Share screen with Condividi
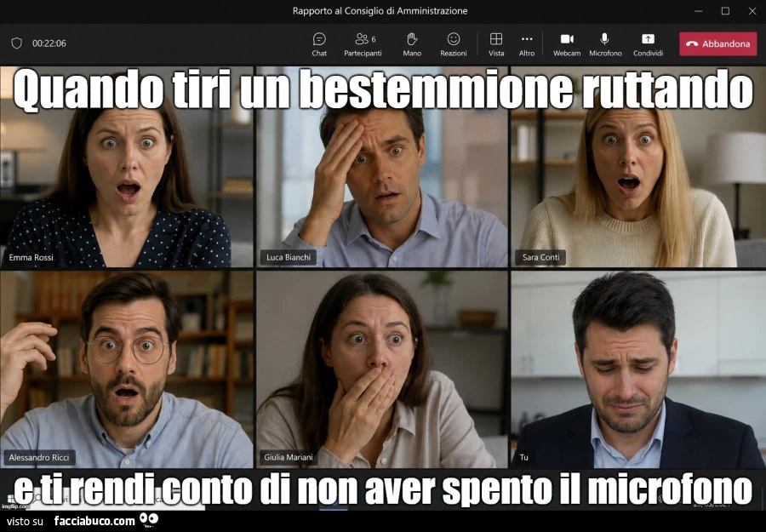The width and height of the screenshot is (766, 532). click(x=648, y=44)
